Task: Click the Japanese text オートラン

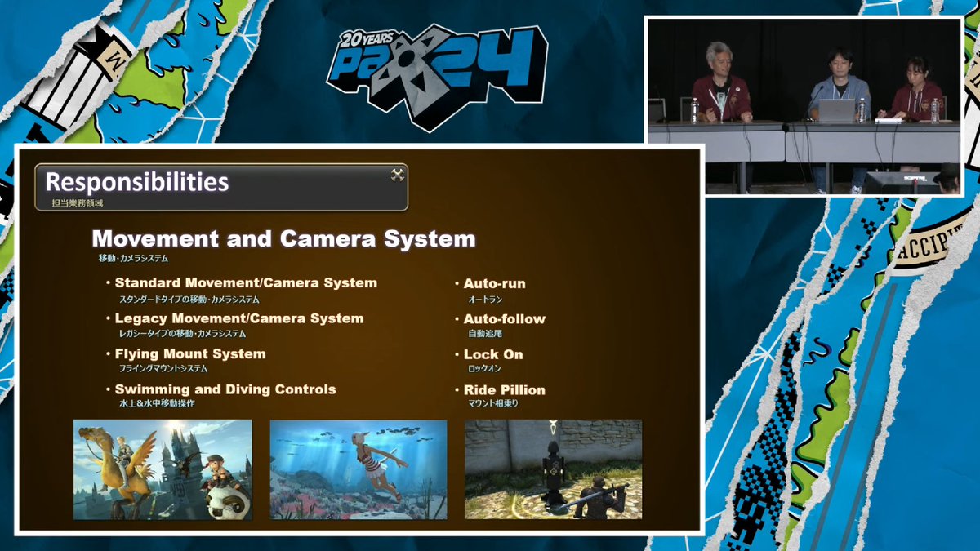Action: [x=484, y=300]
